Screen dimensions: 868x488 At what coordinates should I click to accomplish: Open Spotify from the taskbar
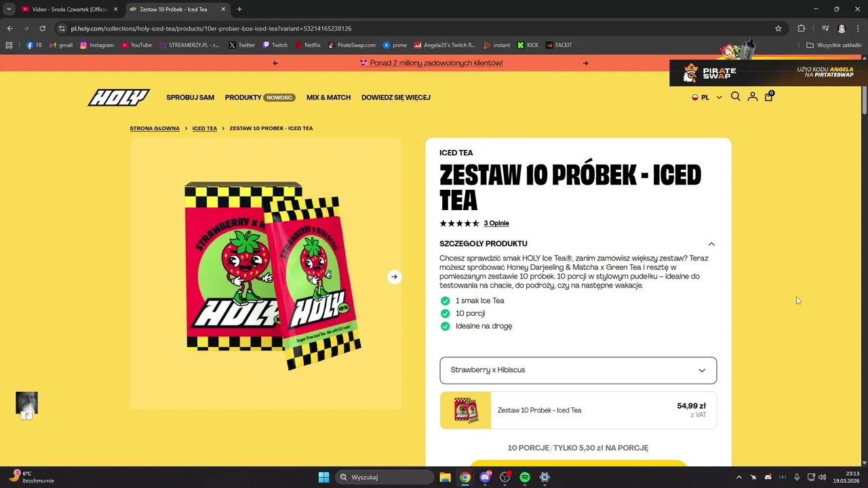525,477
